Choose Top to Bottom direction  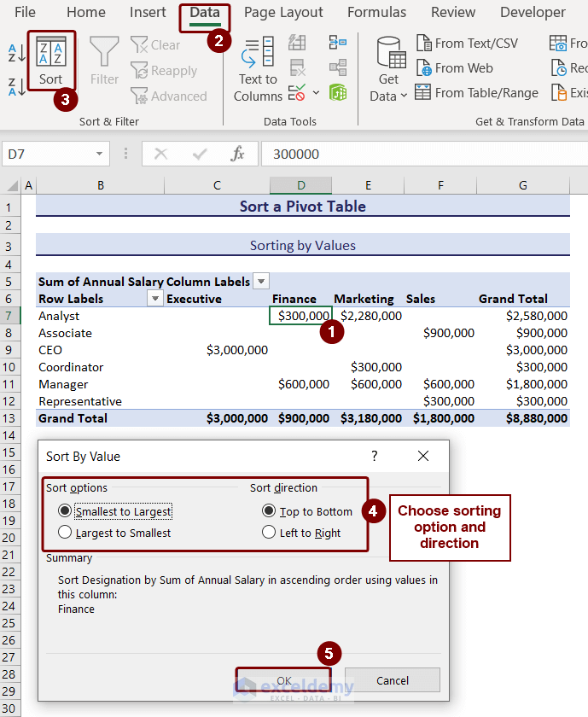(x=307, y=511)
